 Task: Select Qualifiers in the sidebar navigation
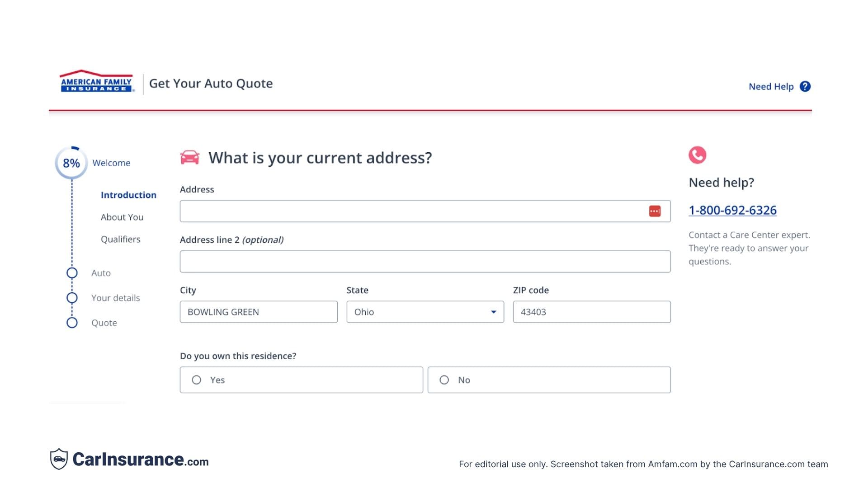point(120,239)
